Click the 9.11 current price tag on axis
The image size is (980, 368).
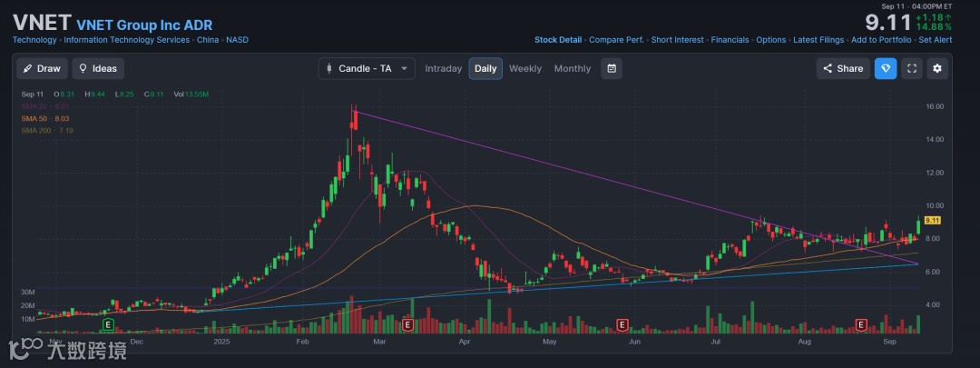coord(933,220)
